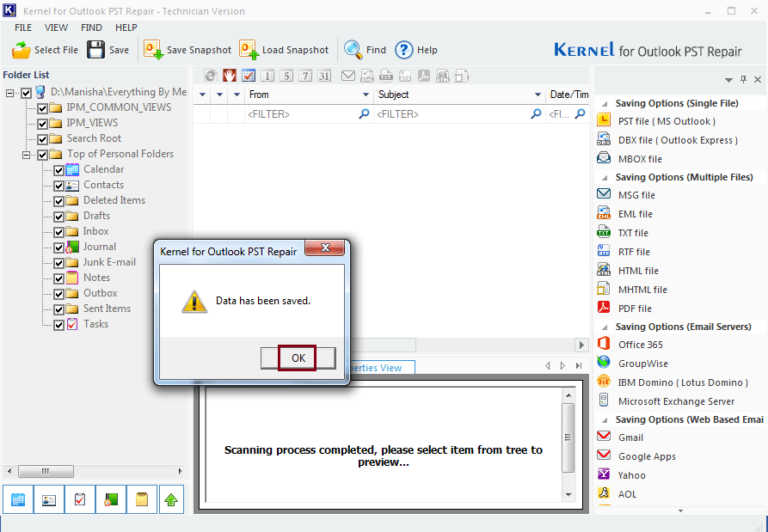Uncheck the Deleted Items checkbox

(58, 202)
